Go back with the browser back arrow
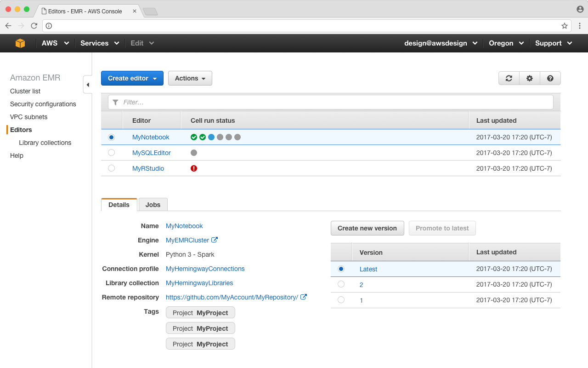588x368 pixels. [8, 26]
